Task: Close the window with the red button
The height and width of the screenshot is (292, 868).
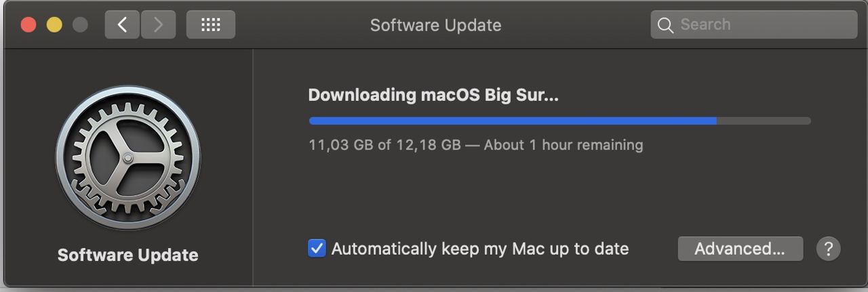Action: click(x=28, y=25)
